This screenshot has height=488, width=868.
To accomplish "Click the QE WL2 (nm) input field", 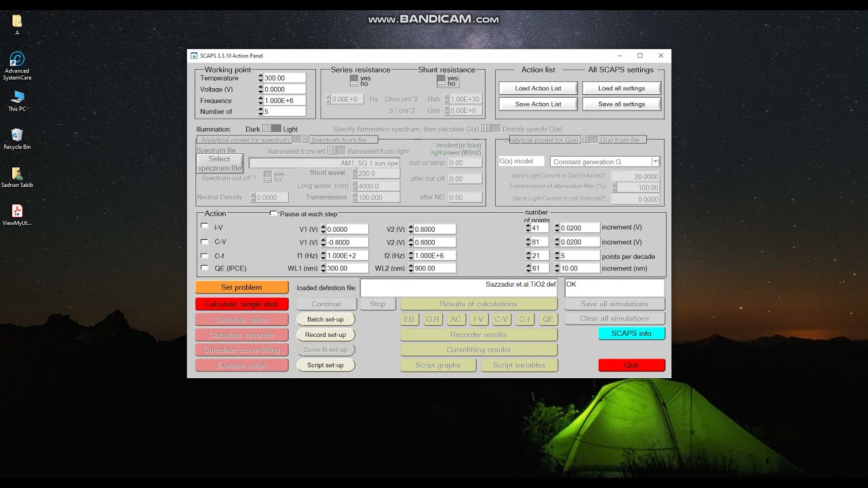I will 435,268.
